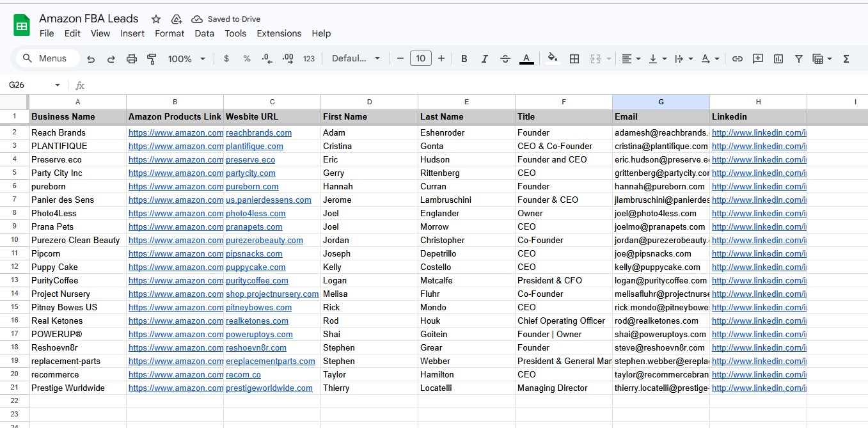Star the Amazon FBA Leads document

point(156,19)
